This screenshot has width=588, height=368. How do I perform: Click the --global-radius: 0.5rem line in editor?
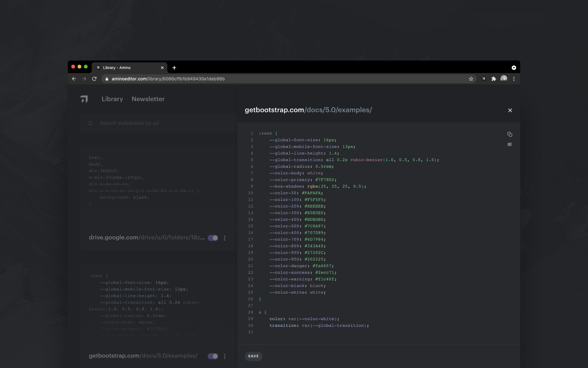(302, 166)
